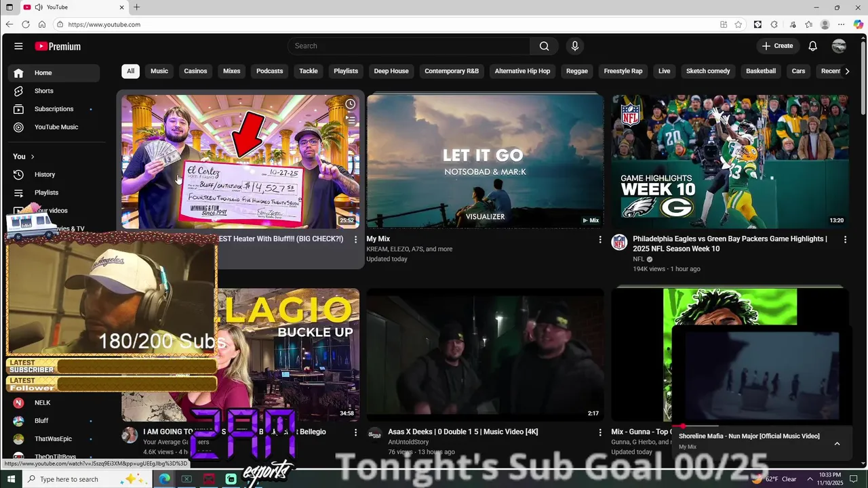868x488 pixels.
Task: Click the Shoreline Mafia miniplayer video
Action: pyautogui.click(x=762, y=376)
